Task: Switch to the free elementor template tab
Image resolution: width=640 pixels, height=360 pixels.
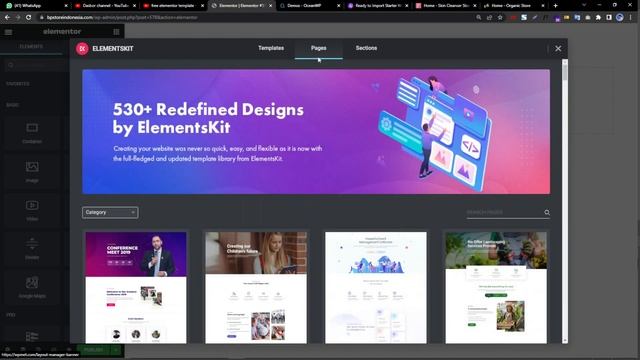Action: (x=173, y=6)
